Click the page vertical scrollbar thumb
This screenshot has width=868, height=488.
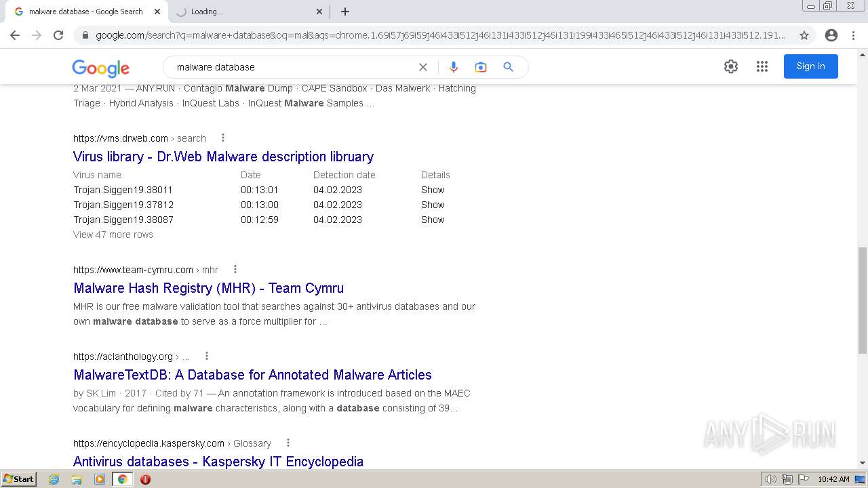[x=863, y=300]
